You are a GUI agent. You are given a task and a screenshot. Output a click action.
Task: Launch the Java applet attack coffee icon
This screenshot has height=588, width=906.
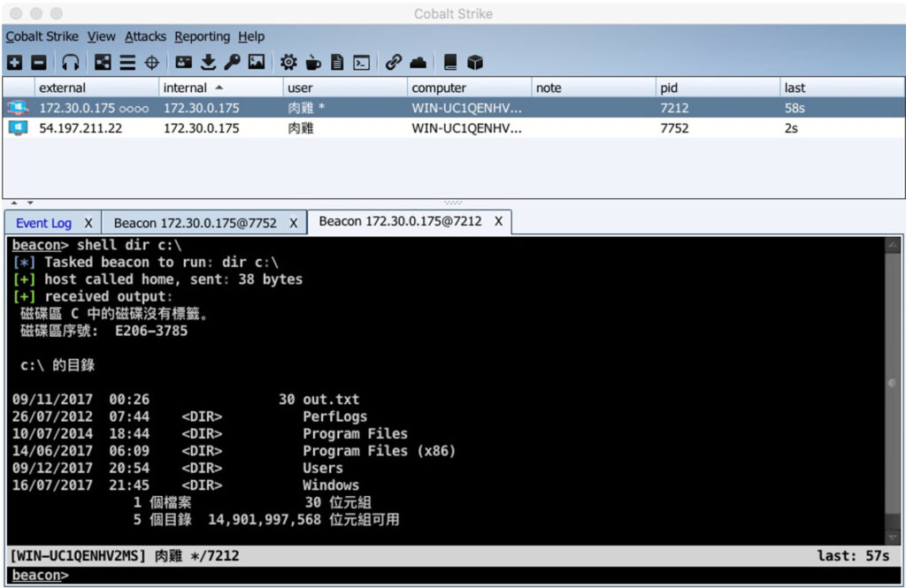(311, 62)
